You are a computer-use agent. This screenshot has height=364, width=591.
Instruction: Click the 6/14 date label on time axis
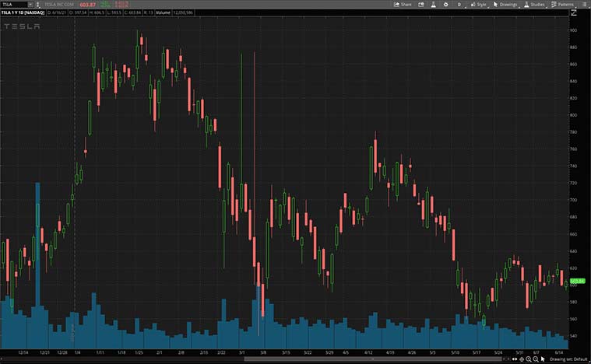pos(559,352)
